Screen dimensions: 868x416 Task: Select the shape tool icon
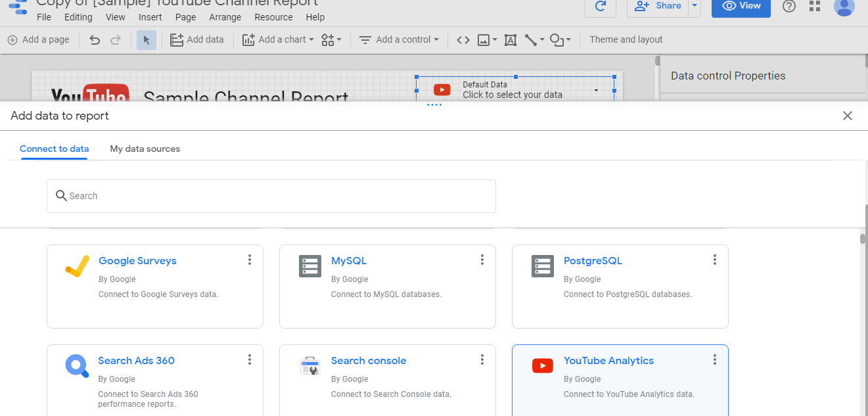[x=557, y=40]
